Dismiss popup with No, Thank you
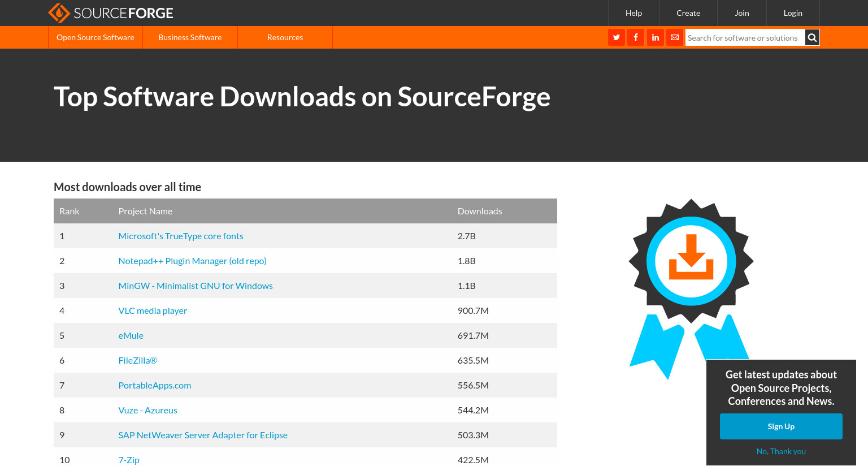868x466 pixels. coord(781,451)
